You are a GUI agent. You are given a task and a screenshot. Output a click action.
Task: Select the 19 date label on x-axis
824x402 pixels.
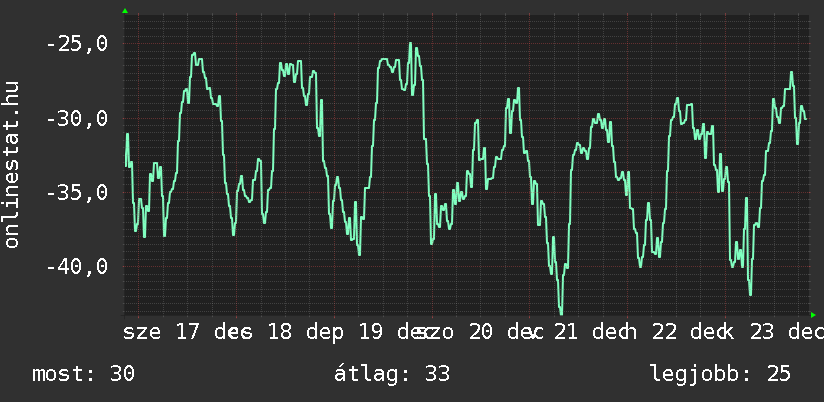point(371,332)
